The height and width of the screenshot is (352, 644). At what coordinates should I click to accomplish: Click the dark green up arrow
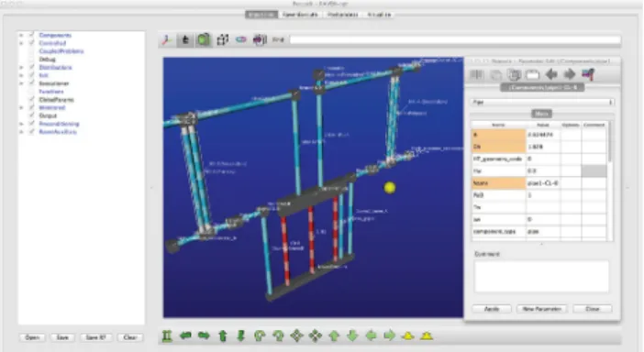click(223, 336)
